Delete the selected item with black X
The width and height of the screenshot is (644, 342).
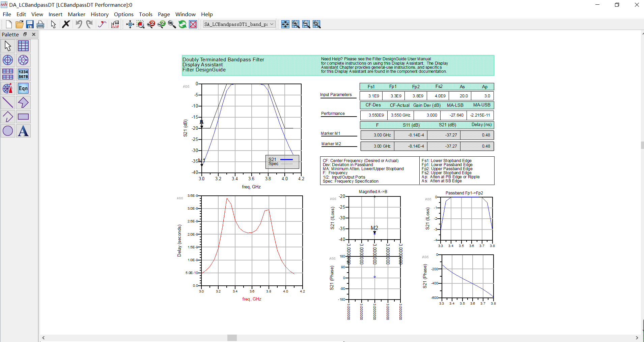coord(66,24)
